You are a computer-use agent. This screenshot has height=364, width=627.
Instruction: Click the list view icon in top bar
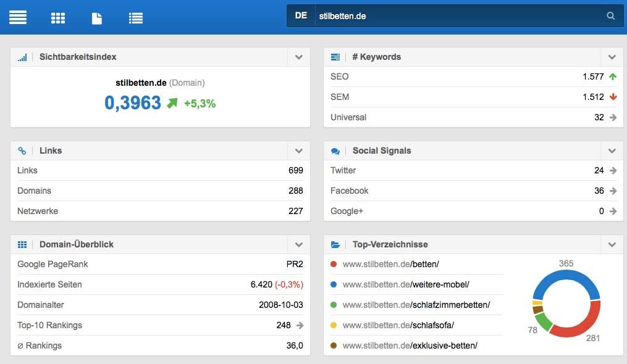(136, 18)
